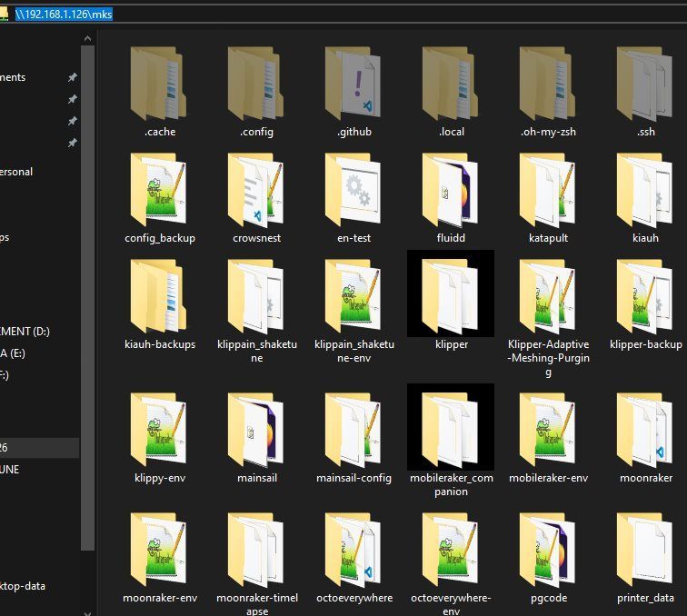Viewport: 687px width, 616px height.
Task: Click the address bar path \\192.168.1.126\mks
Action: (x=64, y=14)
